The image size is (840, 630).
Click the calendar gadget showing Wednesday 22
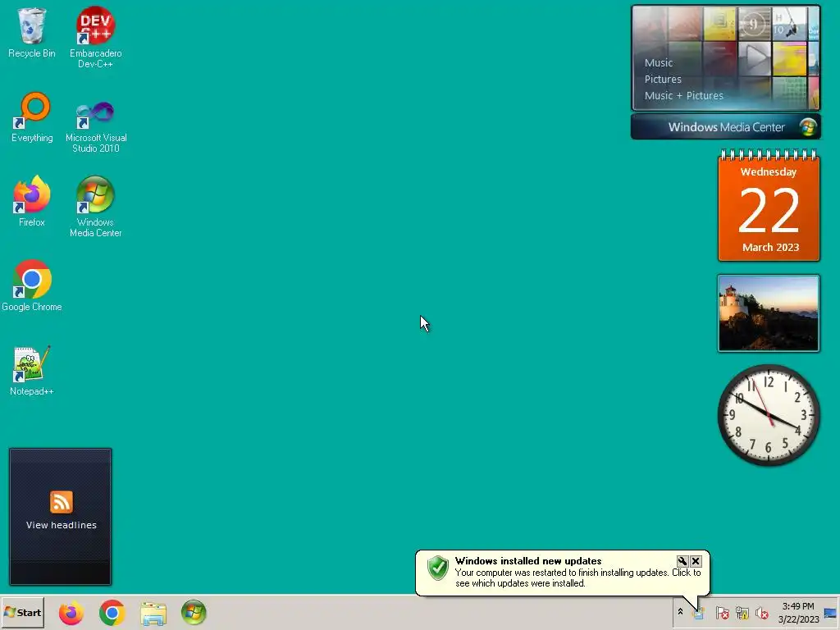(769, 206)
